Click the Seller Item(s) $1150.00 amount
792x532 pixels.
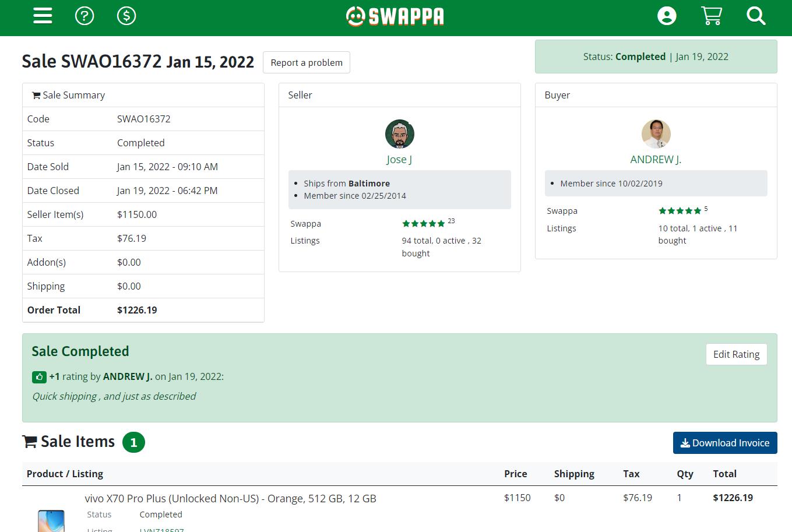[137, 214]
